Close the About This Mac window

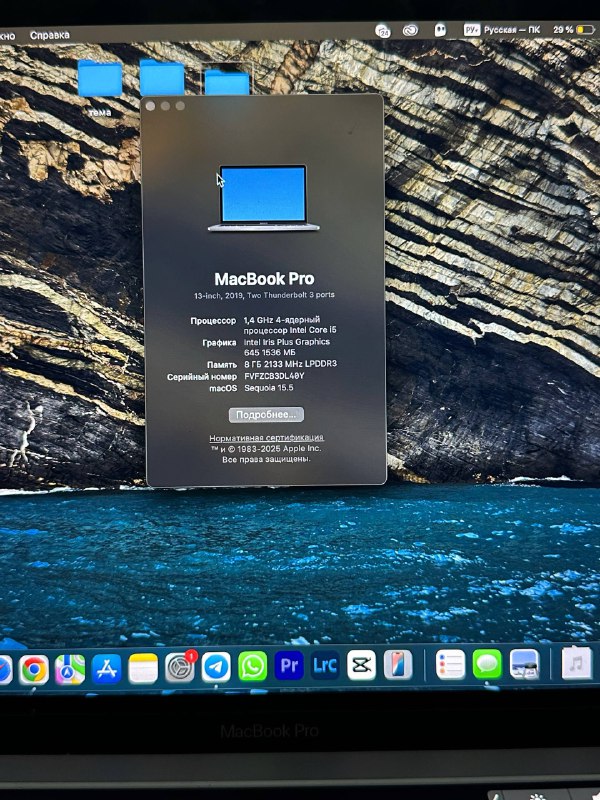coord(150,106)
